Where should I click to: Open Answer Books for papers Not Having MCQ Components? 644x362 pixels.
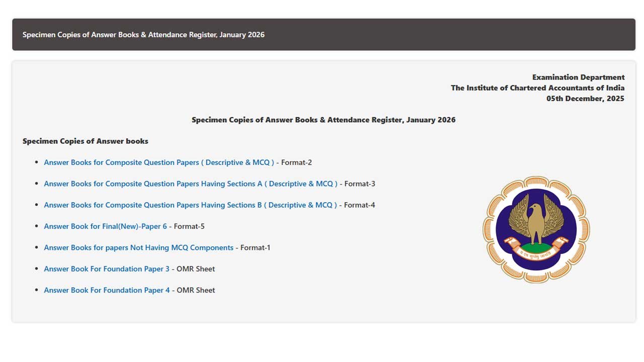[x=138, y=247]
